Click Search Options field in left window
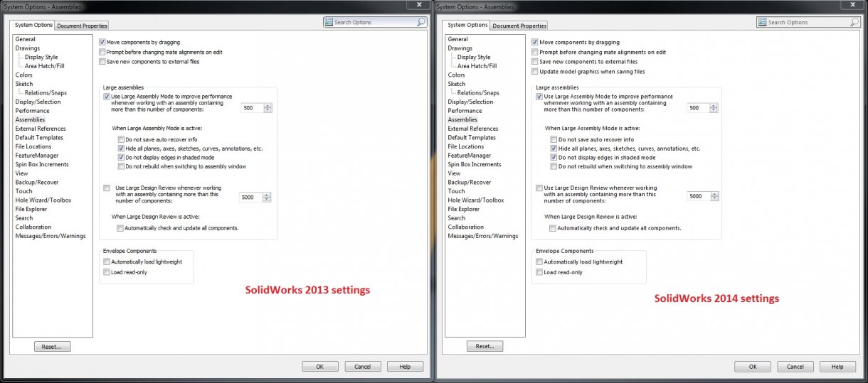The image size is (868, 383). [x=375, y=22]
